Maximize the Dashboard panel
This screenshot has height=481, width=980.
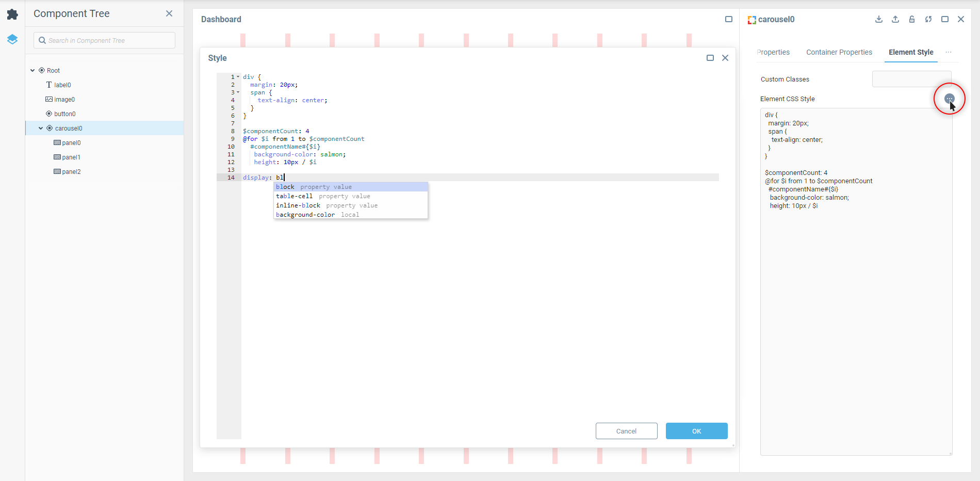[x=729, y=19]
